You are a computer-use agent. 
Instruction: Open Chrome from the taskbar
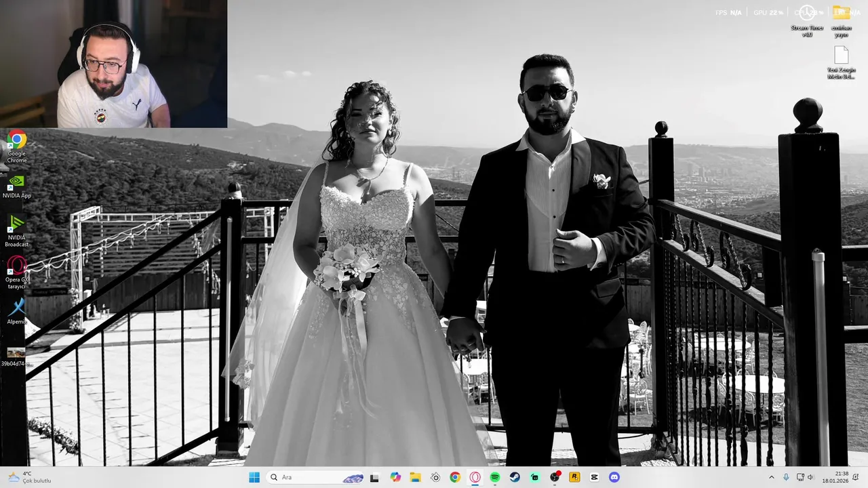[455, 477]
